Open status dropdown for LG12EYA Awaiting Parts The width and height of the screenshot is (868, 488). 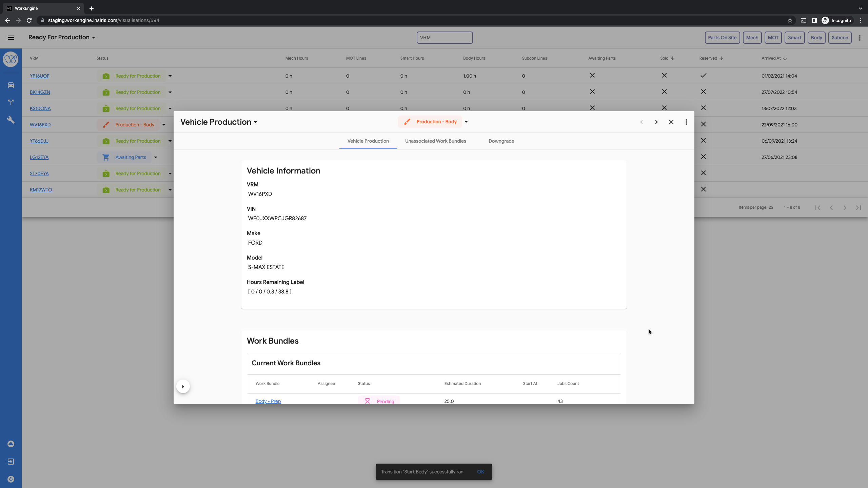coord(156,157)
